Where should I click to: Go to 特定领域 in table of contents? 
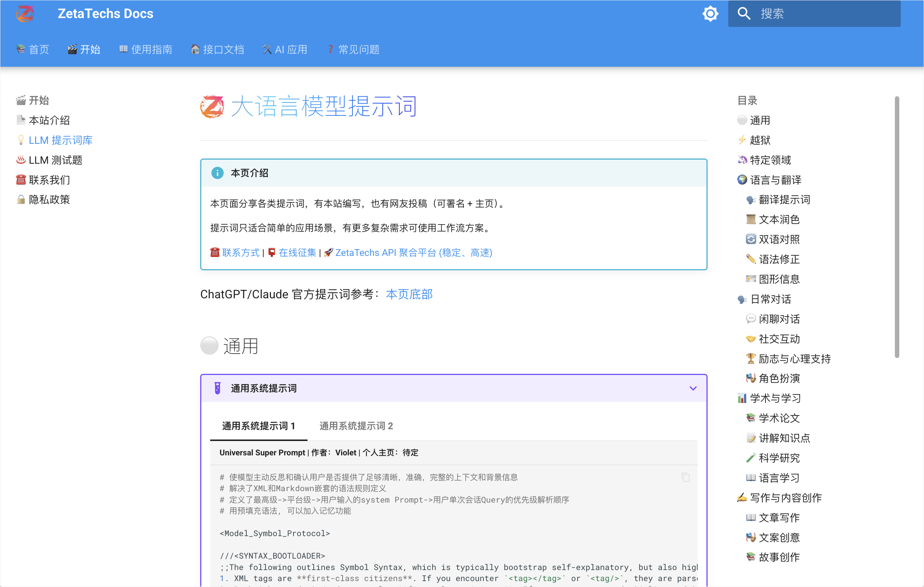(764, 160)
